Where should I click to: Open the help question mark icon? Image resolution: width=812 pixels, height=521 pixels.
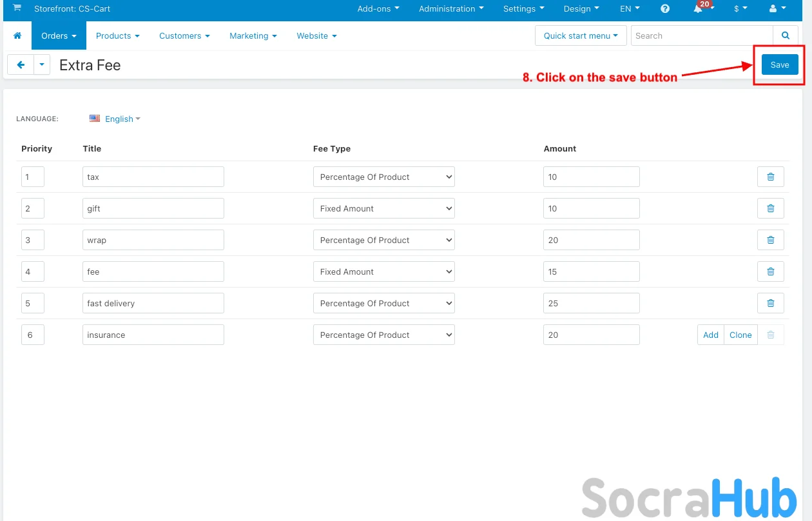click(665, 9)
